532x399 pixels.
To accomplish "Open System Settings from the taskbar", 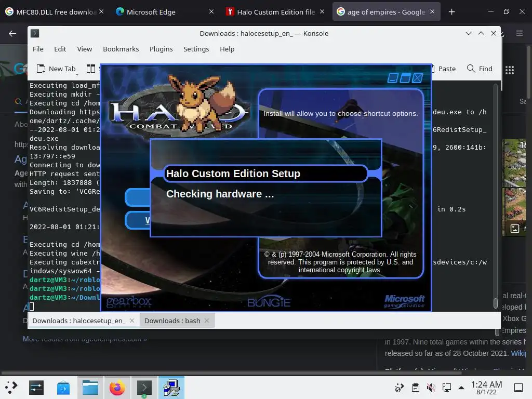I will 36,388.
